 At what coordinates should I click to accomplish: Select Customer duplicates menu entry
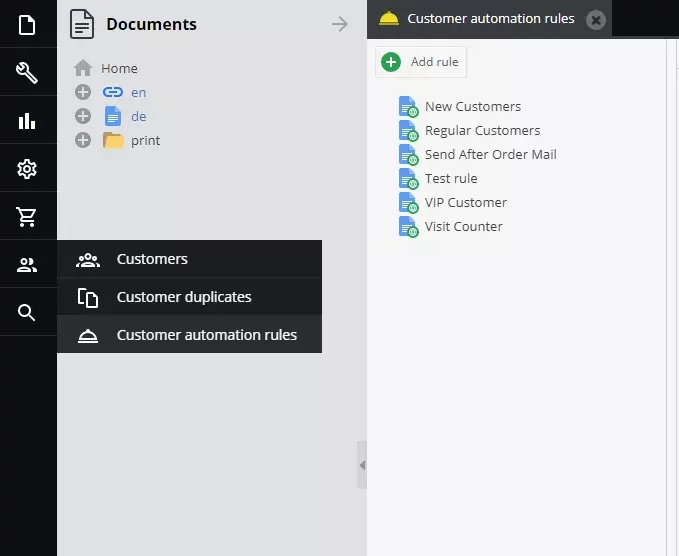pos(183,297)
